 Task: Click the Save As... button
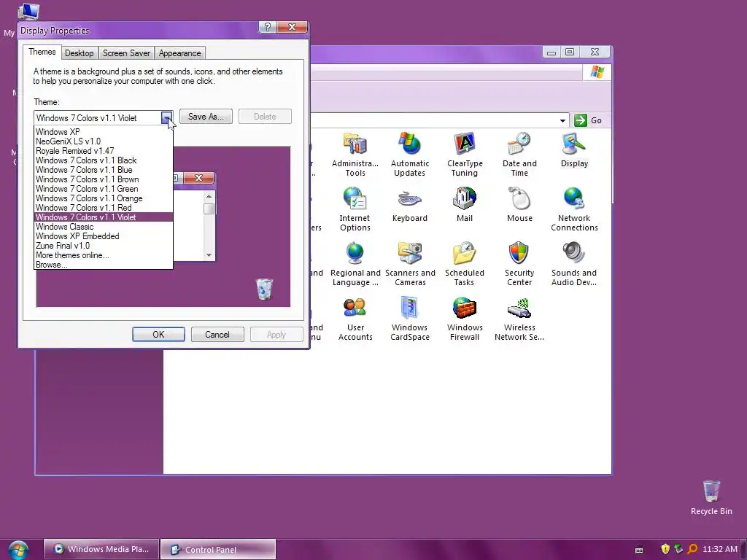206,117
